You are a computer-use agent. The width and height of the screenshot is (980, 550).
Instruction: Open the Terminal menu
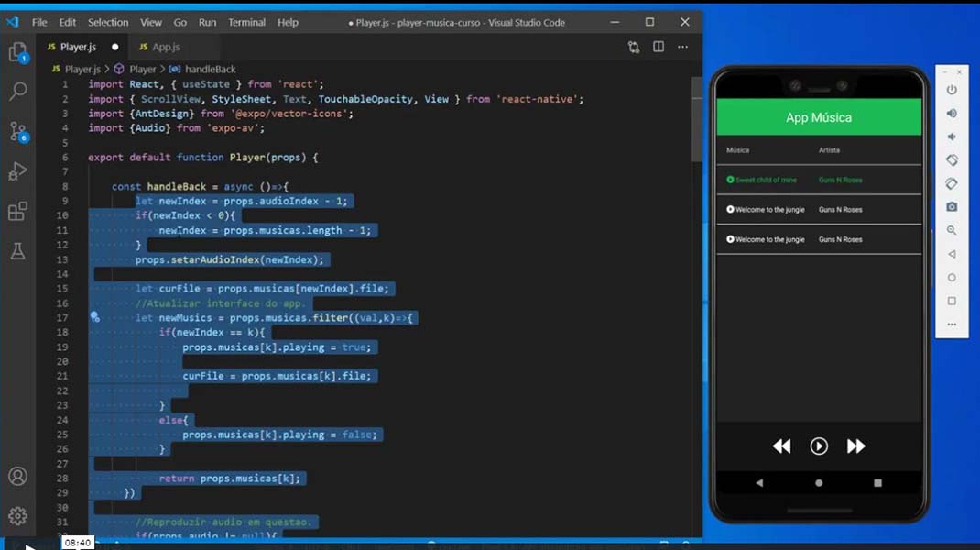pyautogui.click(x=246, y=22)
